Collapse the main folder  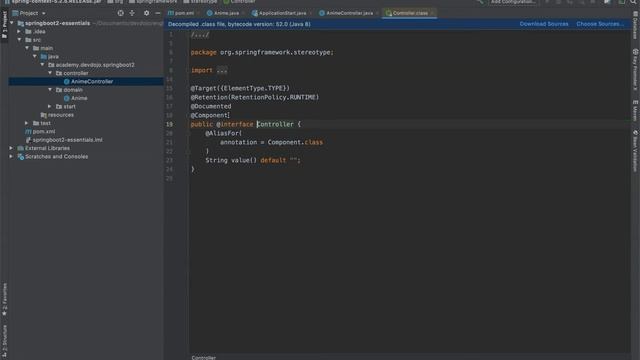27,48
